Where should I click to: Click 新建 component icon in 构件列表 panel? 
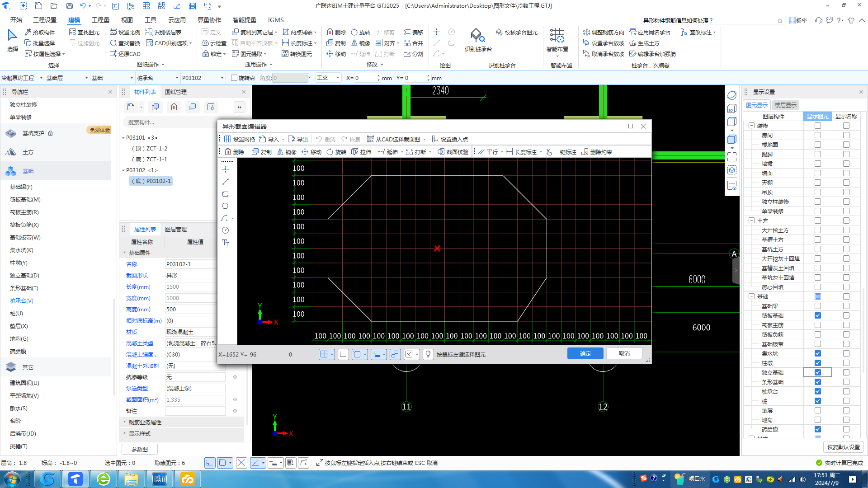[131, 107]
